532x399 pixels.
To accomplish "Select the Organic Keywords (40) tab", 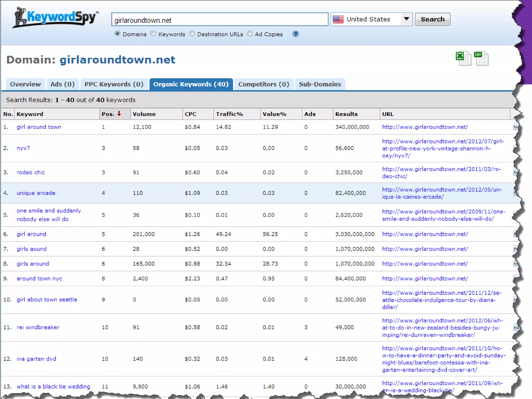I will point(191,84).
